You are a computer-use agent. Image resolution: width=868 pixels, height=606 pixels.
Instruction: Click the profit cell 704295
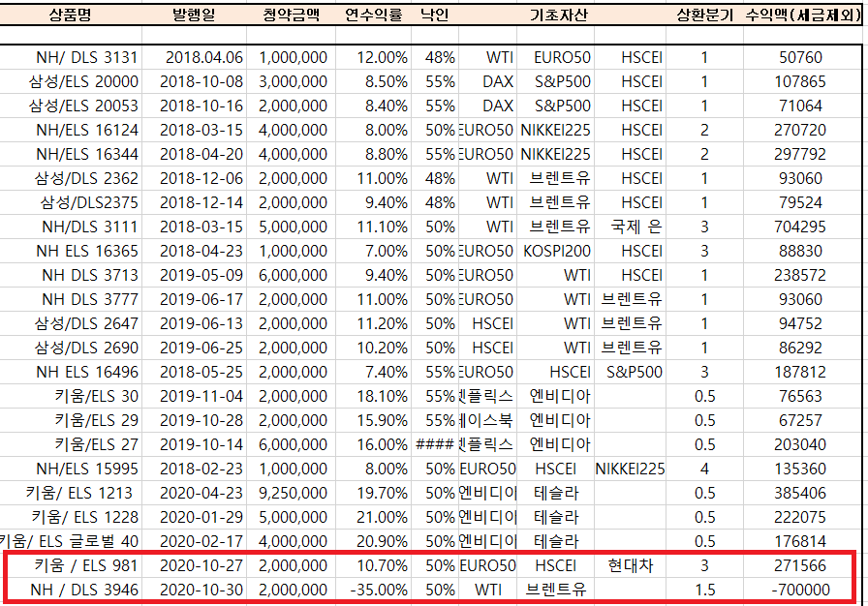click(803, 227)
